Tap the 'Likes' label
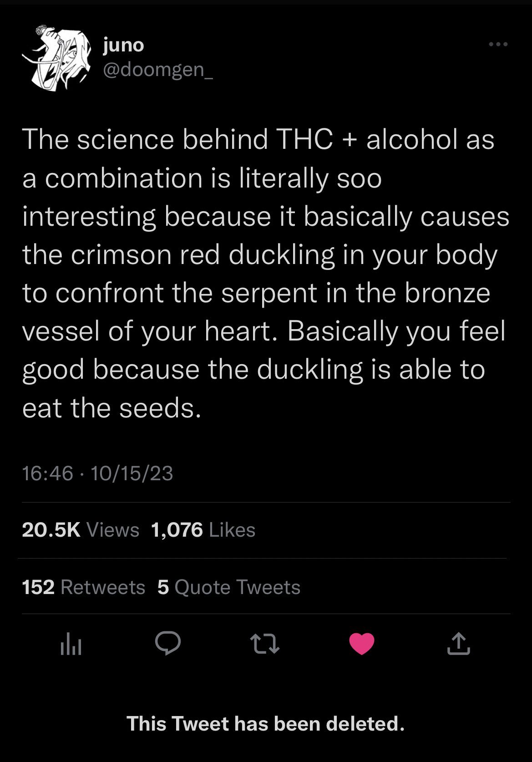532x762 pixels. click(x=232, y=530)
